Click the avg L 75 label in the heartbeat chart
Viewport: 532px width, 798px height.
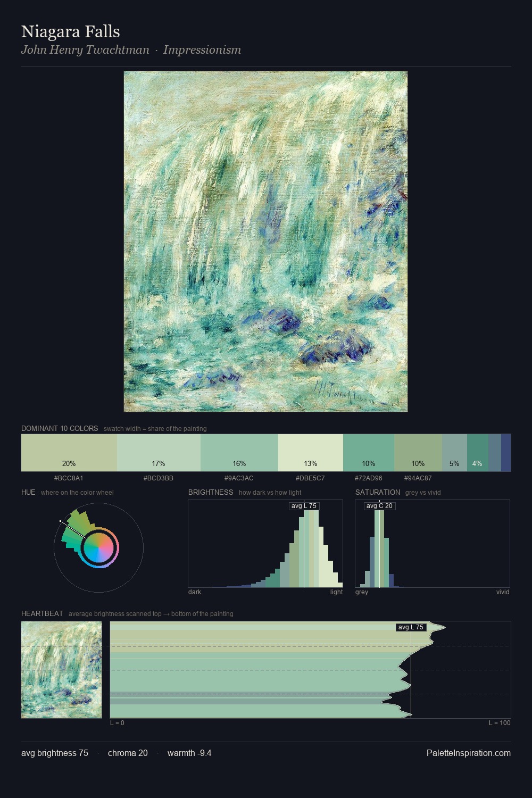[411, 627]
